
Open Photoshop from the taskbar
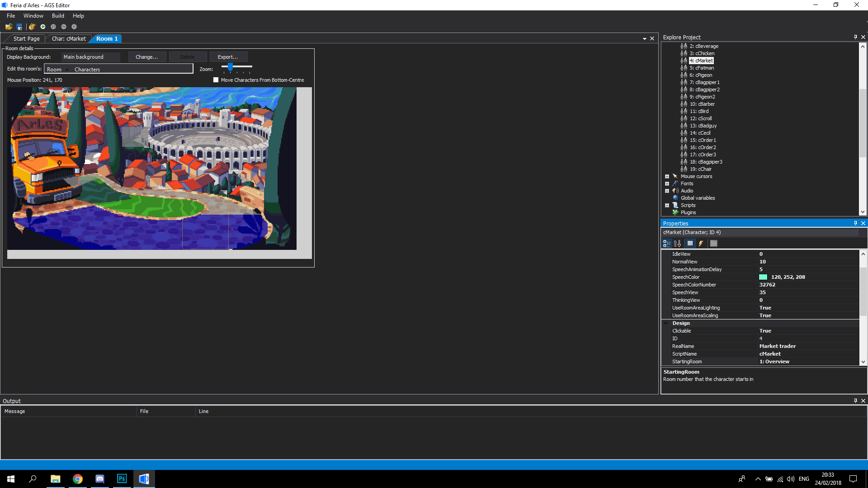coord(122,479)
